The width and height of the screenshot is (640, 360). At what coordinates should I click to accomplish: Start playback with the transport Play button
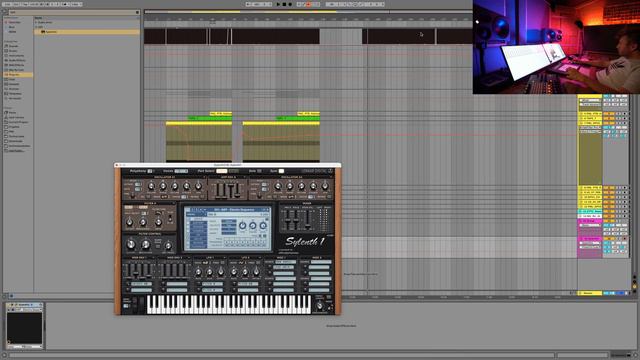278,4
